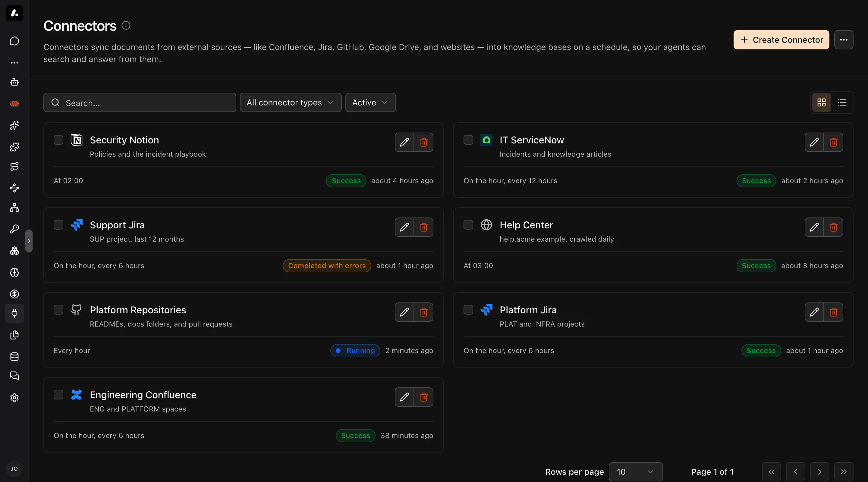Click the brain icon in sidebar

coord(14,272)
